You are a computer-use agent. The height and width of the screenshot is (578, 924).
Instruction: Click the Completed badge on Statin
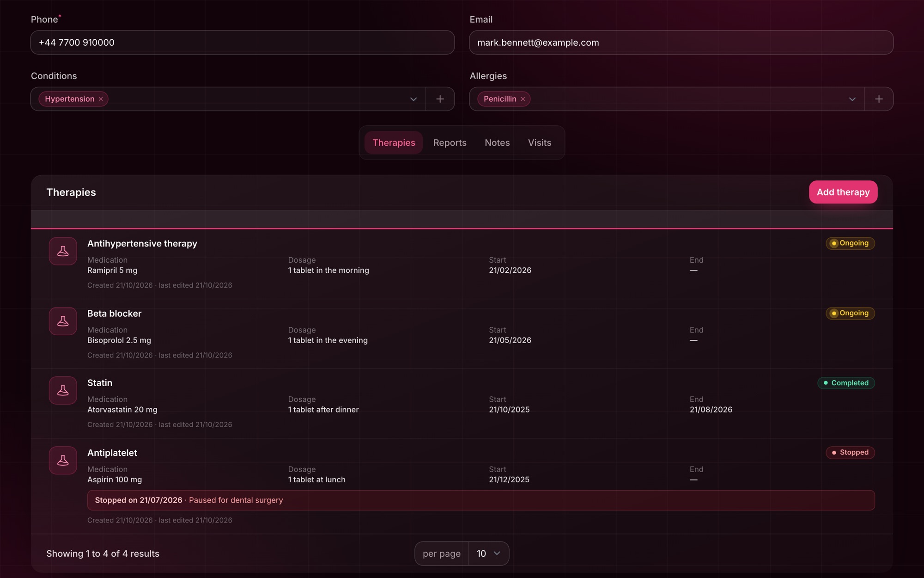point(846,383)
